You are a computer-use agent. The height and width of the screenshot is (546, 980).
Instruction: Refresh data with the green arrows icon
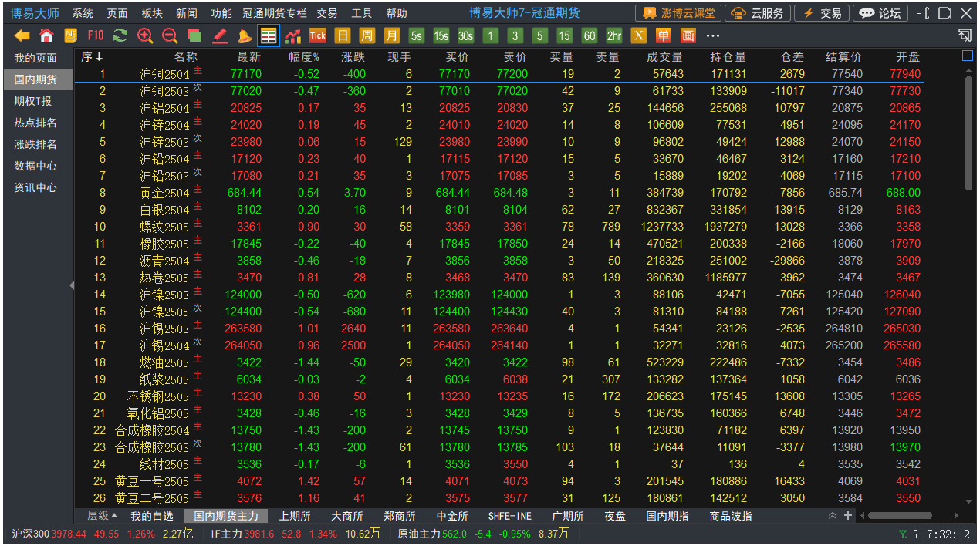pos(120,35)
